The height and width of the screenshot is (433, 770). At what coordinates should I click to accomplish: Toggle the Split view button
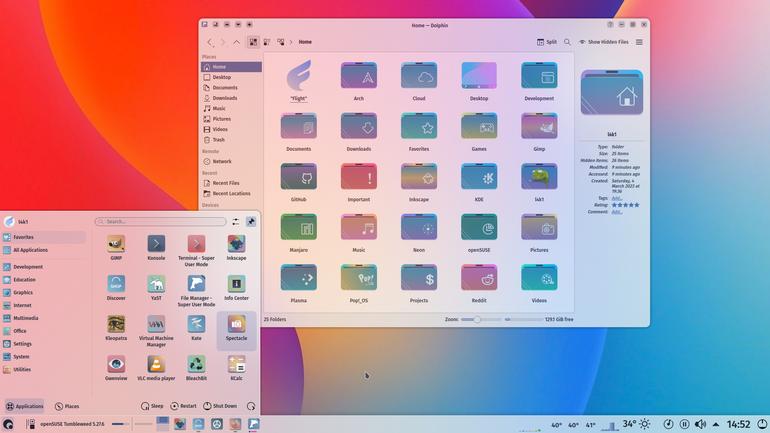547,42
